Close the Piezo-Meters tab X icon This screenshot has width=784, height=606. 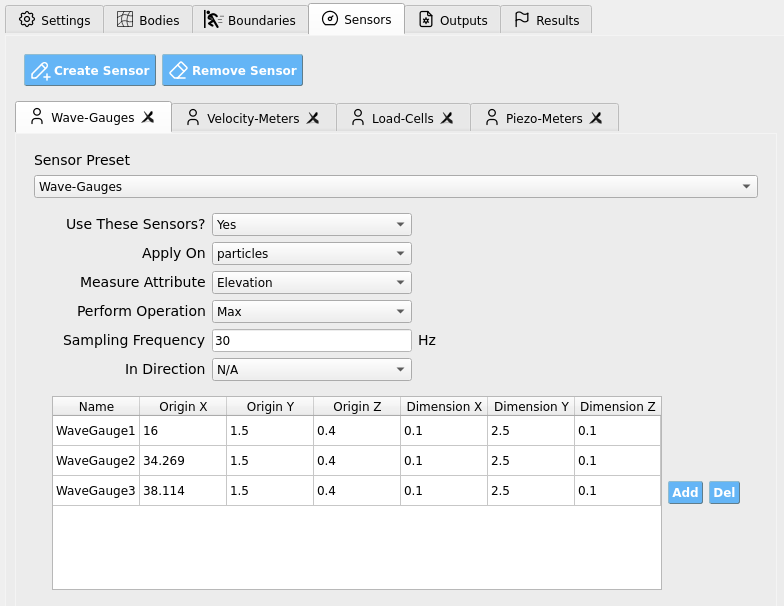tap(596, 118)
